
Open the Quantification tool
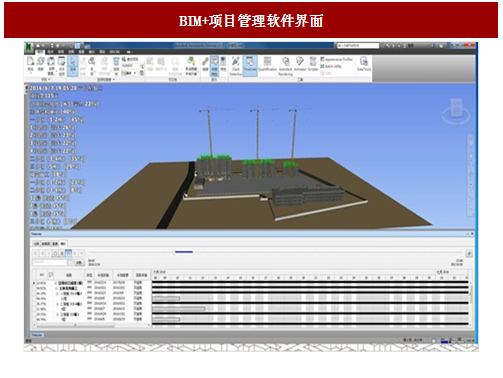point(267,64)
